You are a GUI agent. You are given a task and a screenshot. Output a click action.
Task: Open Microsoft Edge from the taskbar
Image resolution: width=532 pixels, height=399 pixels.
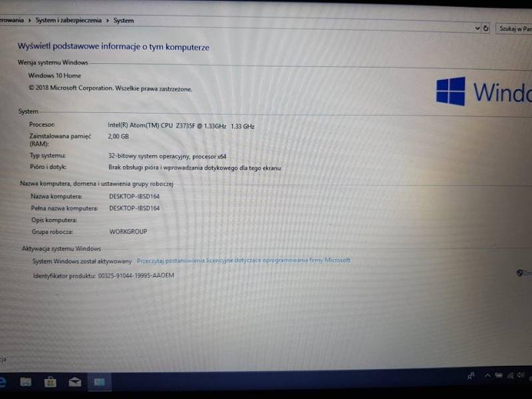2,382
